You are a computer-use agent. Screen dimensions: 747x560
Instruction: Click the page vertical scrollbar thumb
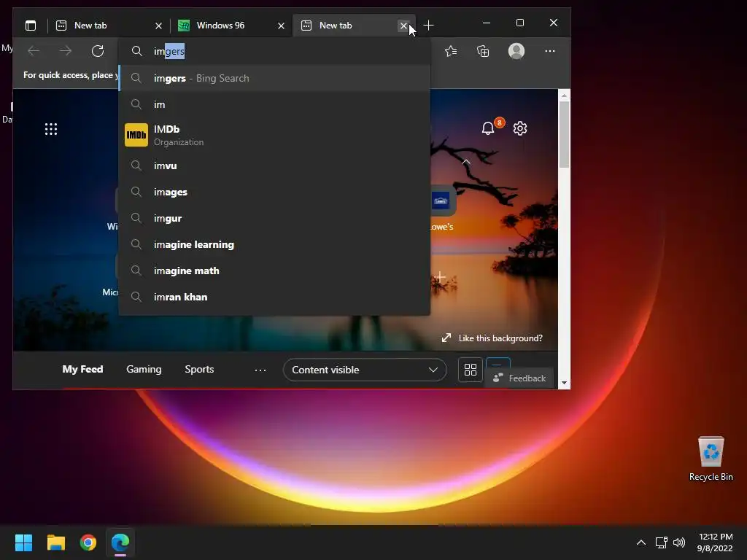[564, 134]
